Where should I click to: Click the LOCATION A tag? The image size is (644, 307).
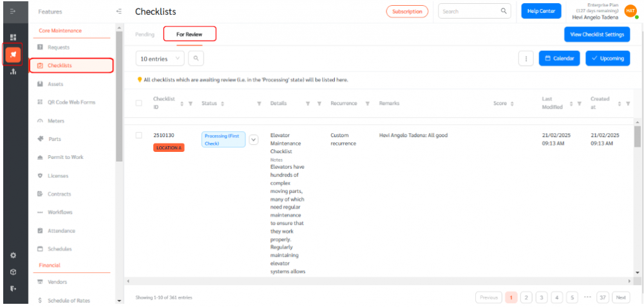tap(169, 148)
